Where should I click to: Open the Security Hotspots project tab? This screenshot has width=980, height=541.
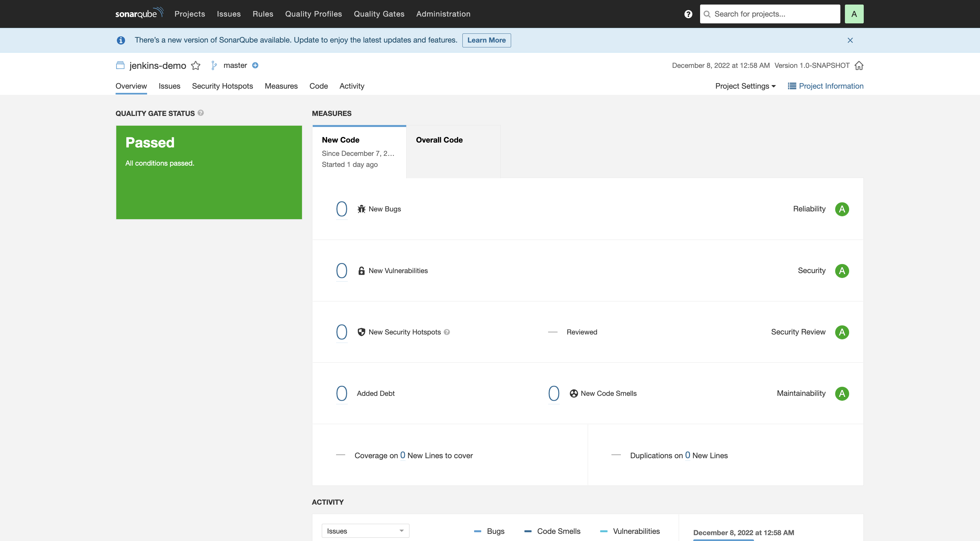(222, 86)
